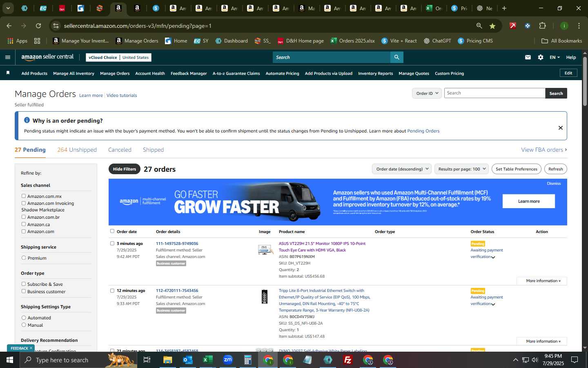Check the Amazon.ca sales channel
588x368 pixels.
click(24, 224)
